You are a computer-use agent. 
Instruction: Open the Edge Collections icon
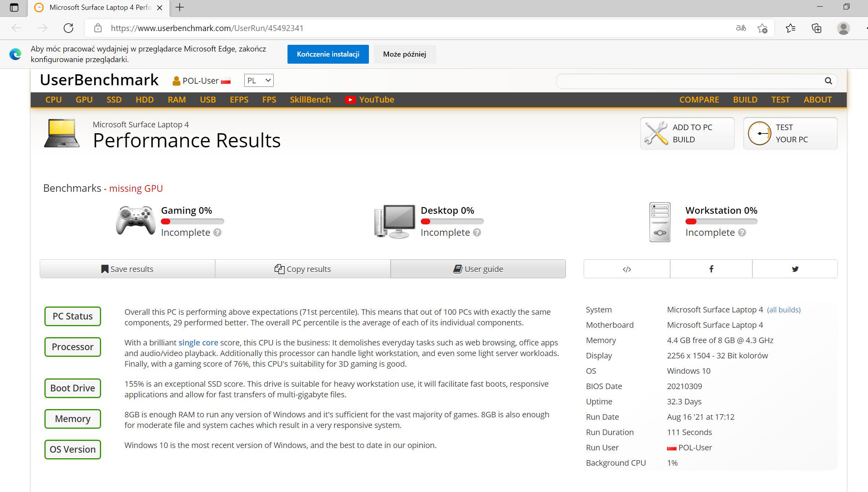click(x=816, y=28)
